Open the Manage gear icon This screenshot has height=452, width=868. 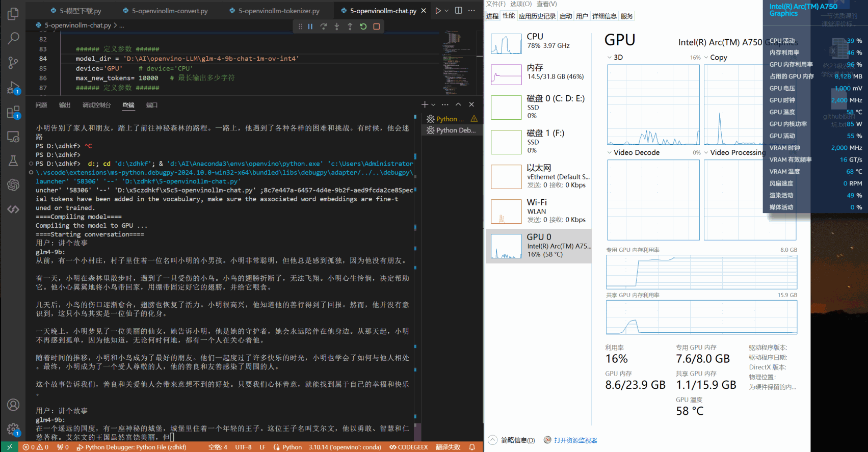coord(13,430)
